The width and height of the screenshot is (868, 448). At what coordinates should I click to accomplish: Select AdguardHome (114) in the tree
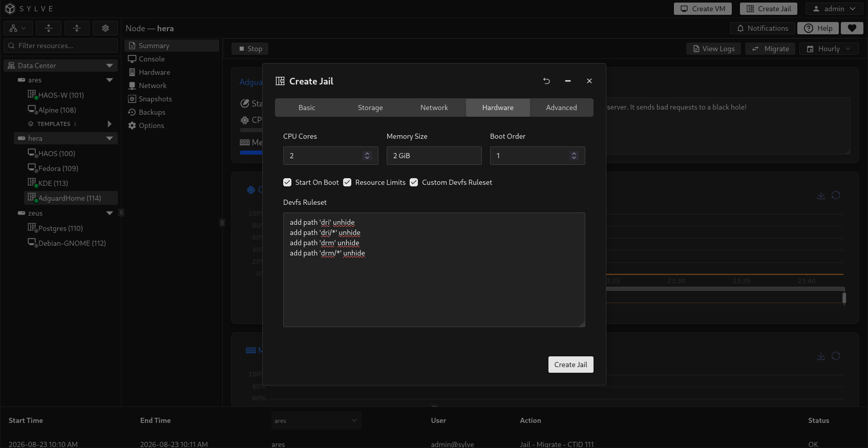click(x=71, y=198)
